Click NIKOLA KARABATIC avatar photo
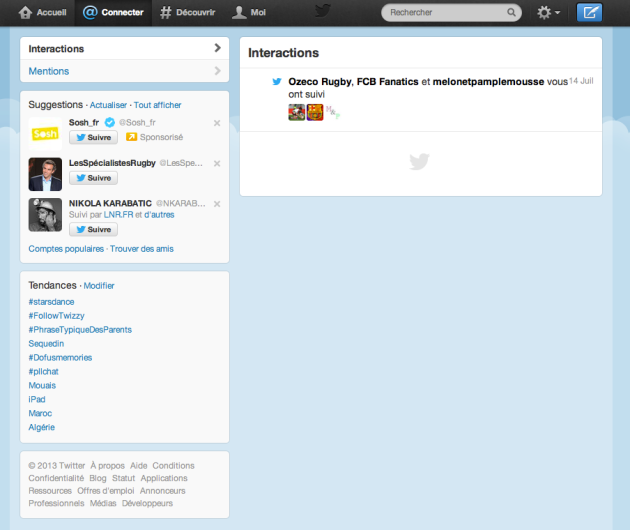 pos(45,215)
